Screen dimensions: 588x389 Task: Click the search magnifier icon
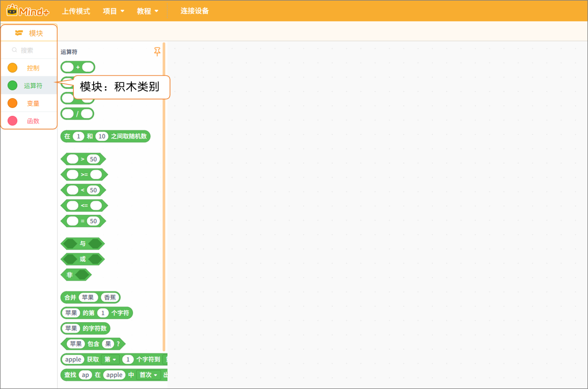(15, 50)
